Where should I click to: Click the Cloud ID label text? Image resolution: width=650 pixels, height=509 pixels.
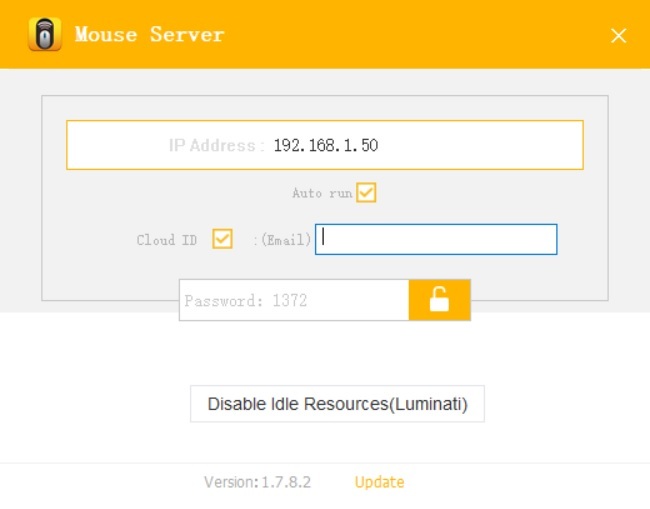tap(166, 240)
